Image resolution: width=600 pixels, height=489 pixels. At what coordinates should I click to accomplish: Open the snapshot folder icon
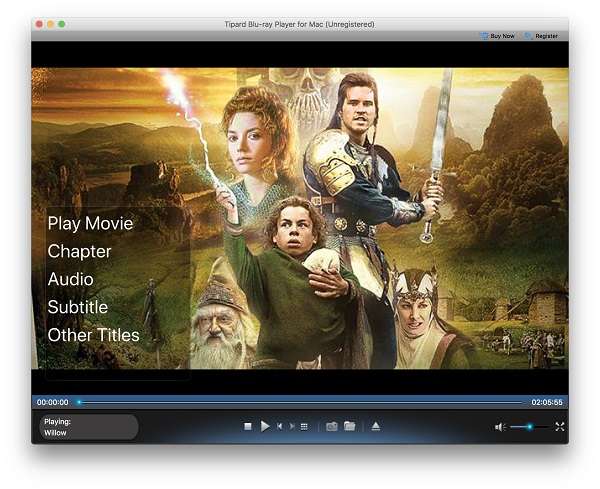coord(349,425)
